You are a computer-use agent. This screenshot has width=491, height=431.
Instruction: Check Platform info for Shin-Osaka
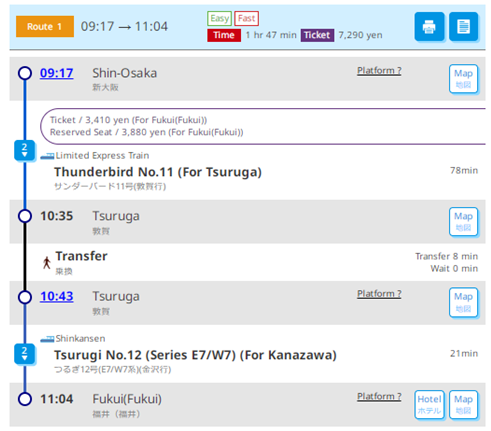pos(379,71)
